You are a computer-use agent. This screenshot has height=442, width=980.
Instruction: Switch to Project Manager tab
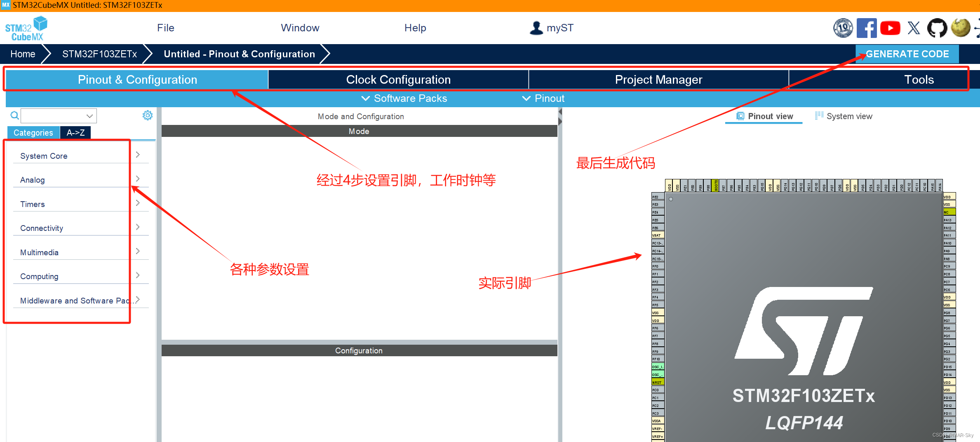[658, 79]
